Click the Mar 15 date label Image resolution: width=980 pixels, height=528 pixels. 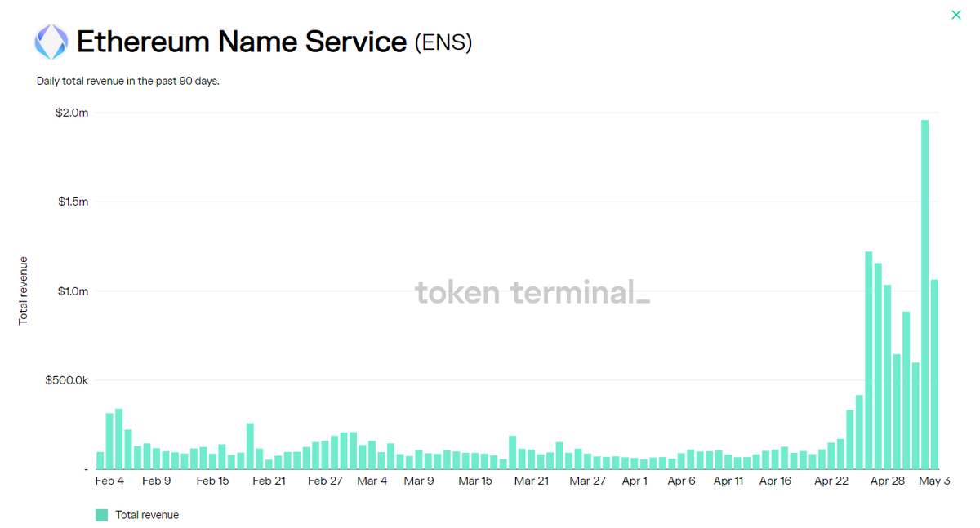475,481
